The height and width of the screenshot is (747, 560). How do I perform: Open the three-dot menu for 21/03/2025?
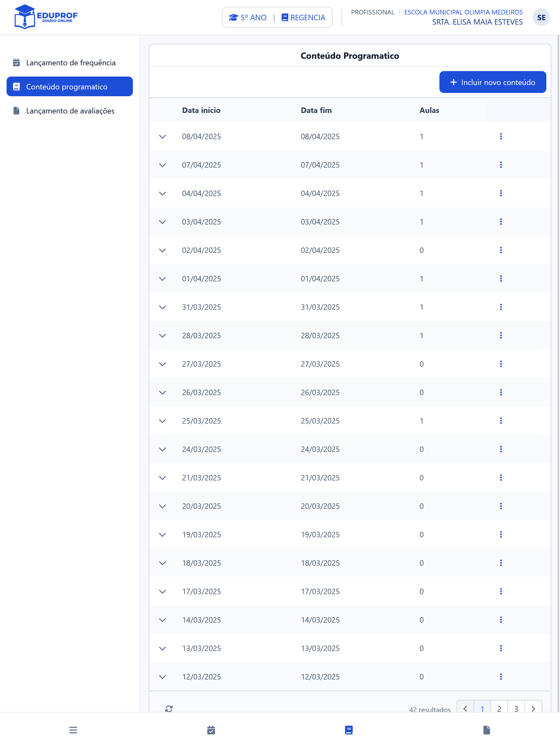[x=501, y=477]
